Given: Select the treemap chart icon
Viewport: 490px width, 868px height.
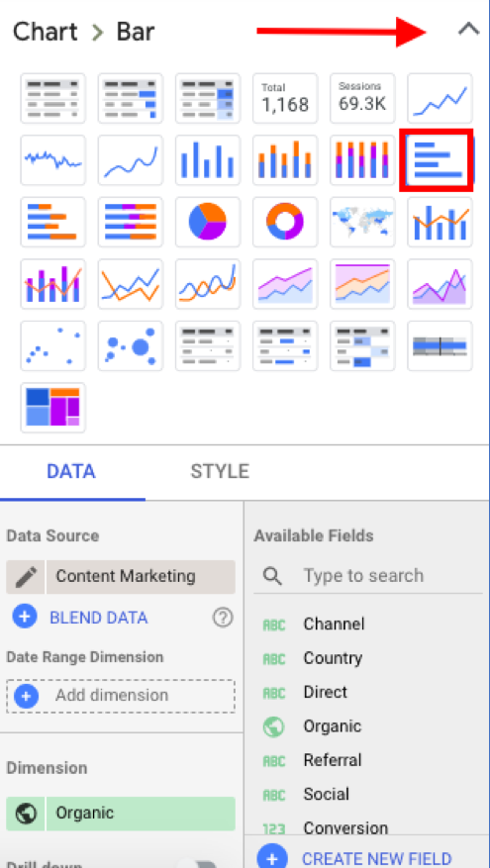Looking at the screenshot, I should 53,408.
